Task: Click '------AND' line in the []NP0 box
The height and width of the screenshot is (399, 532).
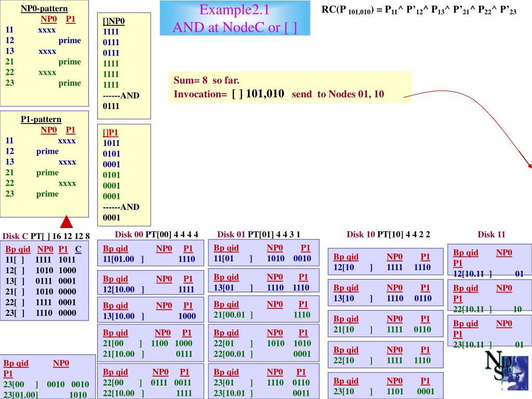Action: 121,96
